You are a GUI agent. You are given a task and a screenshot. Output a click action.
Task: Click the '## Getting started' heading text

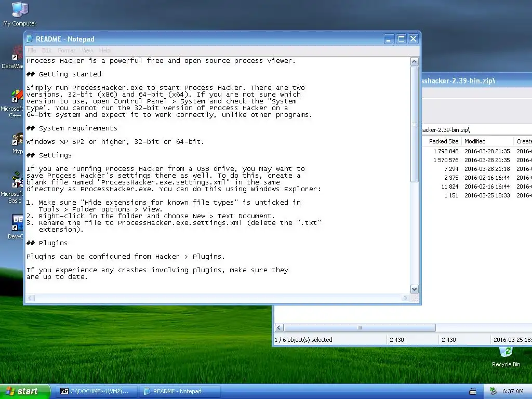click(64, 74)
